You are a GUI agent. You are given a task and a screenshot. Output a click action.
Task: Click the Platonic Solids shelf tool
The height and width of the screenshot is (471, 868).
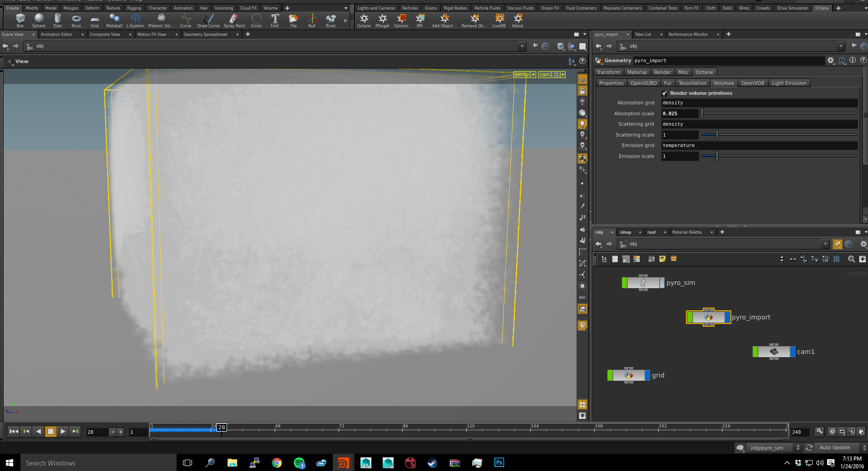(161, 20)
